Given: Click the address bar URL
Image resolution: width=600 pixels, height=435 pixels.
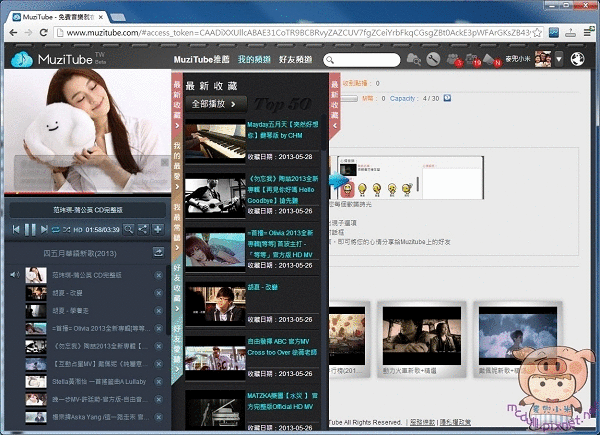Looking at the screenshot, I should [298, 33].
